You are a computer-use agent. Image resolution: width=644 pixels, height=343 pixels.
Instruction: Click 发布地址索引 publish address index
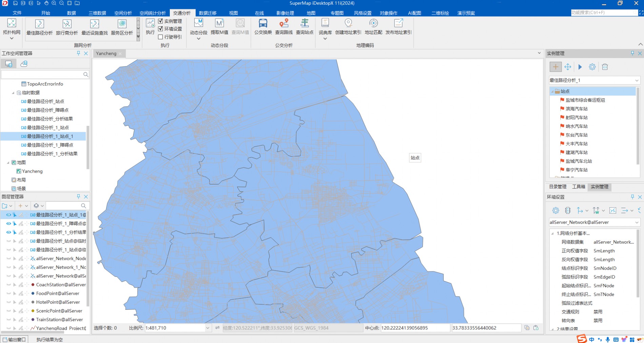point(399,26)
